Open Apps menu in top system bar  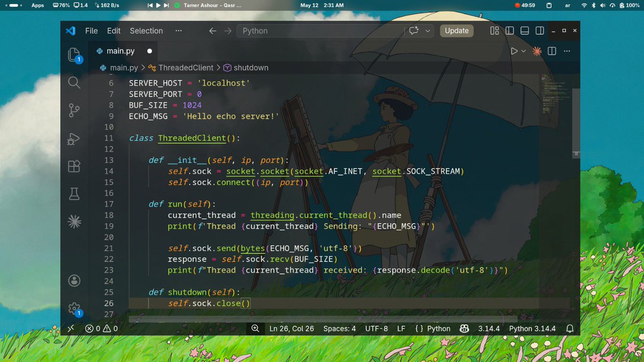click(x=38, y=5)
